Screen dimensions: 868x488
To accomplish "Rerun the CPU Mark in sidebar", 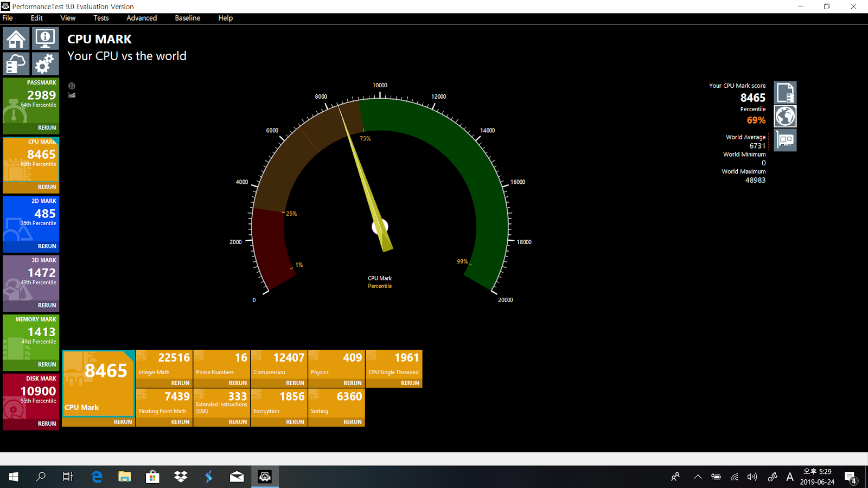I will (47, 187).
